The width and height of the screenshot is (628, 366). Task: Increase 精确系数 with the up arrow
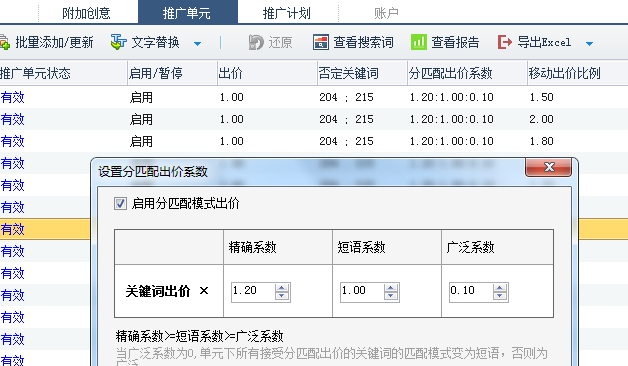282,288
